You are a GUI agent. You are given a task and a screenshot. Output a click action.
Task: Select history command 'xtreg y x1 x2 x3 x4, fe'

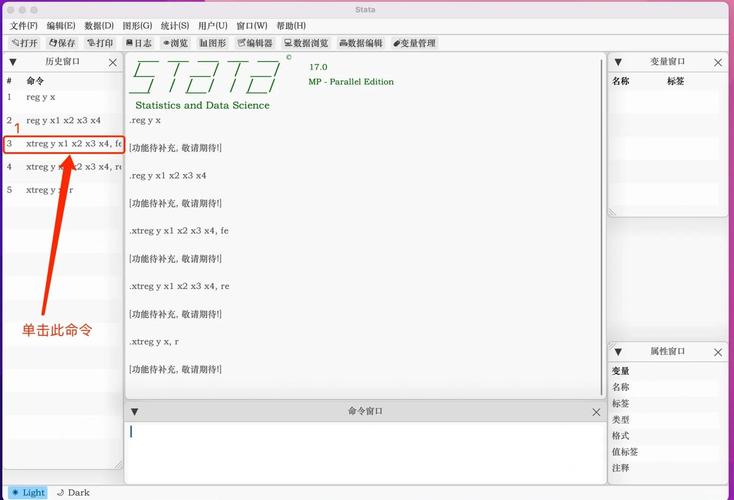(x=63, y=144)
